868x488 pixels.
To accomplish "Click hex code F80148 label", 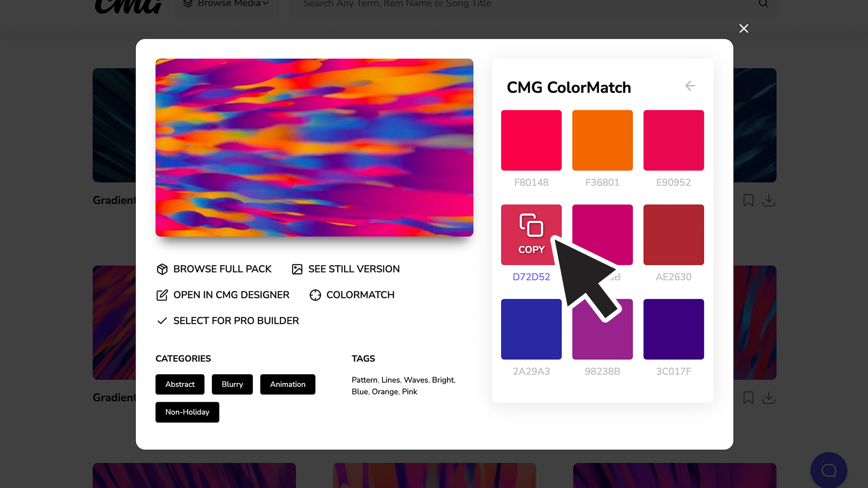I will coord(531,183).
